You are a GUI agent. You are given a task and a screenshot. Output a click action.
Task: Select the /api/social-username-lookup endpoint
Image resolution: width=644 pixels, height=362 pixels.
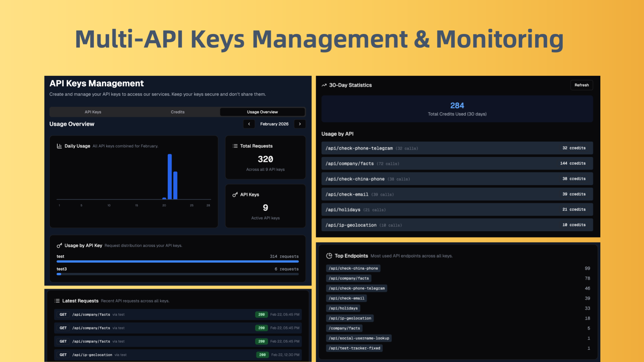(x=359, y=338)
